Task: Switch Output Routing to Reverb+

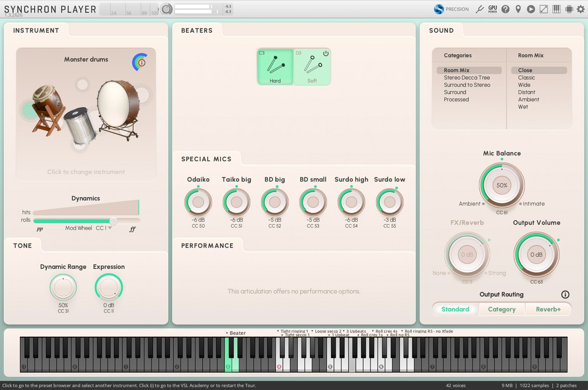Action: [x=548, y=309]
